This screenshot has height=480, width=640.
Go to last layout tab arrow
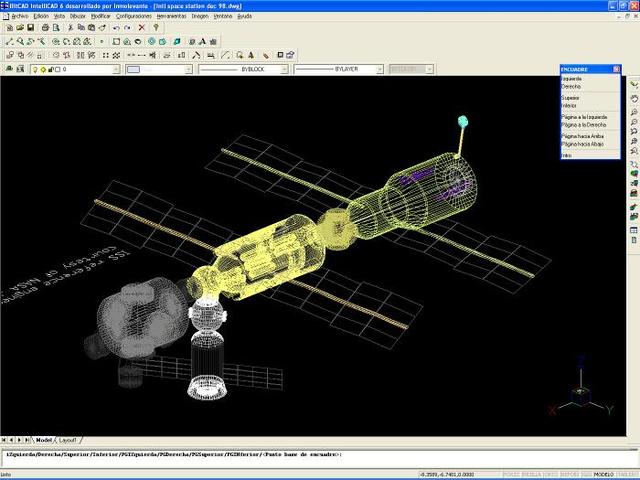27,440
